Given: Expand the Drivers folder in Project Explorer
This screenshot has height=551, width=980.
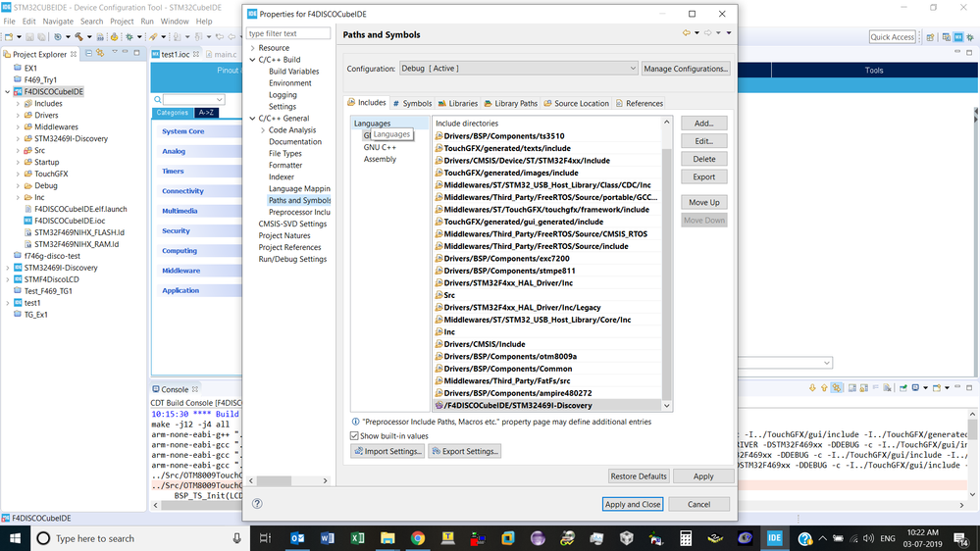Looking at the screenshot, I should 18,115.
